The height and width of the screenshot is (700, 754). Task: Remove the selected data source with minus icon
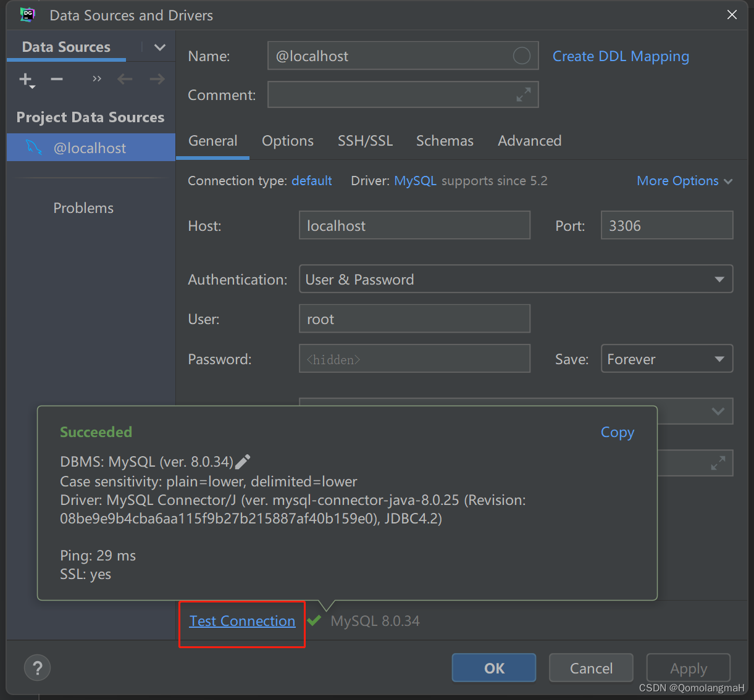click(57, 79)
